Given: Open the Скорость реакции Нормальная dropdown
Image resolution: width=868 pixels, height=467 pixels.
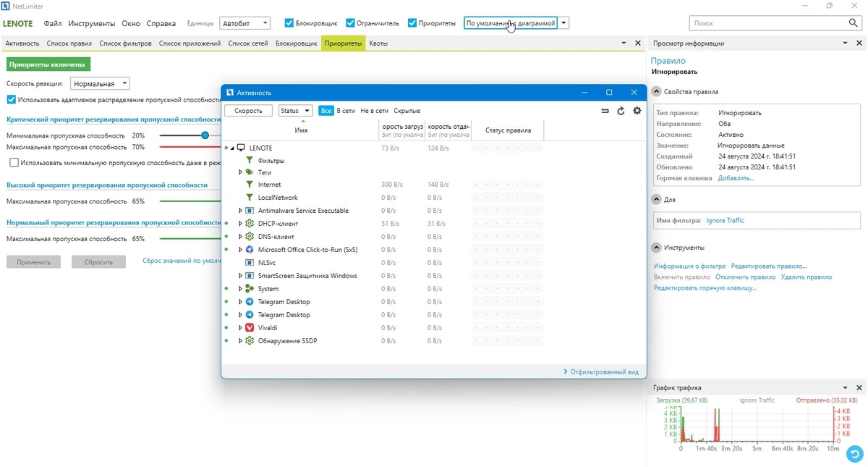Looking at the screenshot, I should [100, 84].
